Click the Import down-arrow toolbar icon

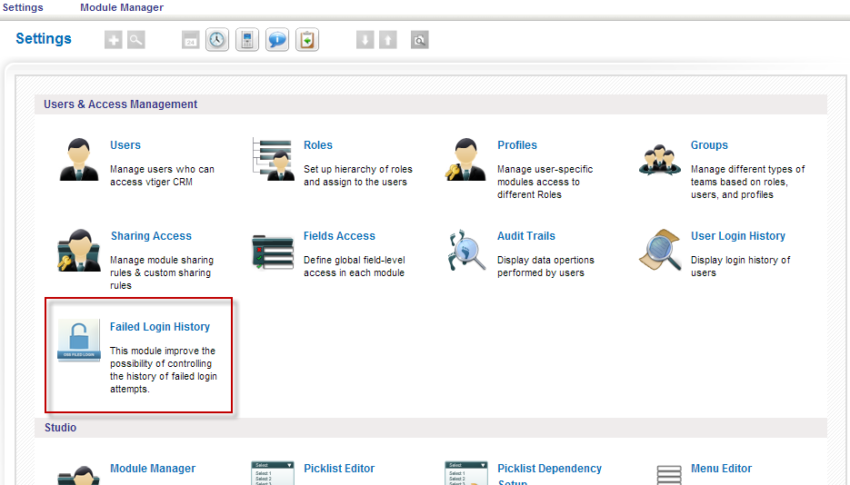click(365, 40)
